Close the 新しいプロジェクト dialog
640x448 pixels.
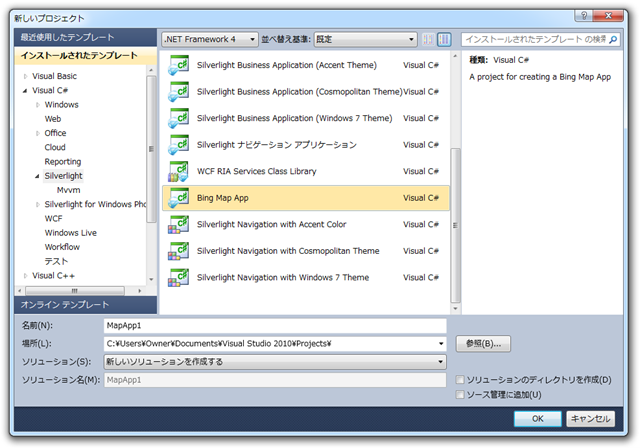click(608, 16)
